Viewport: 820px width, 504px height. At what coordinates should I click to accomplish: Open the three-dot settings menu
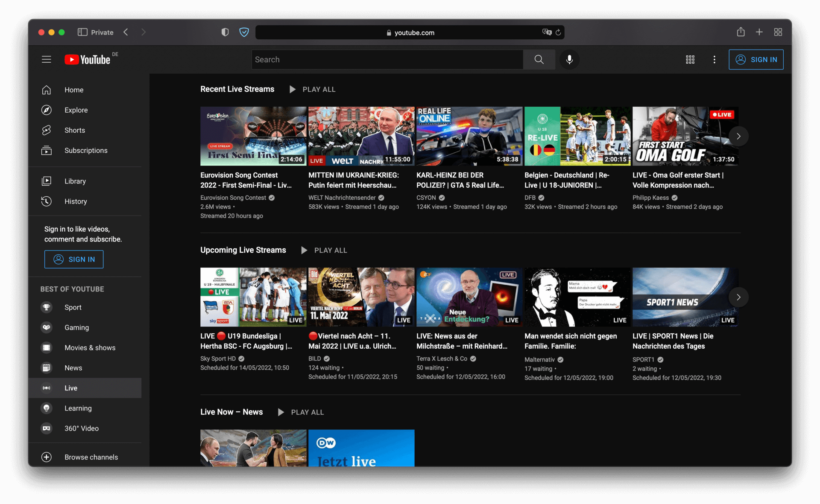point(715,59)
